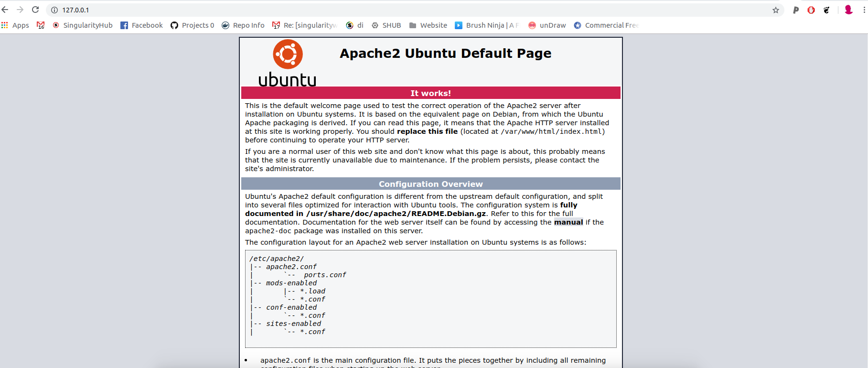Click 'Apache2 Ubuntu Default Page' title
This screenshot has height=368, width=868.
coord(446,53)
